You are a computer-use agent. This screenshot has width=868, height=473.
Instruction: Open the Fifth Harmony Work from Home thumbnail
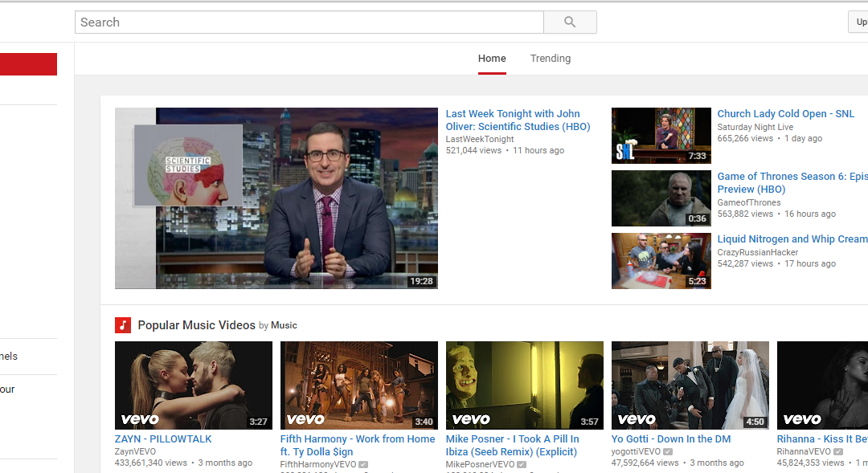[358, 385]
